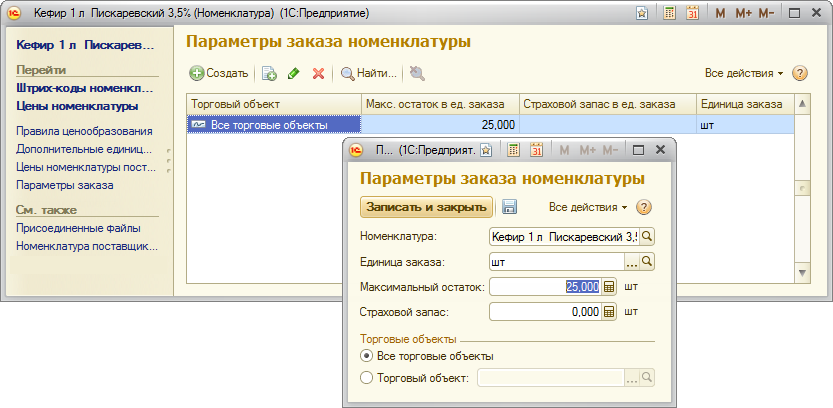
Task: Click the Создать button in list toolbar
Action: [x=219, y=73]
